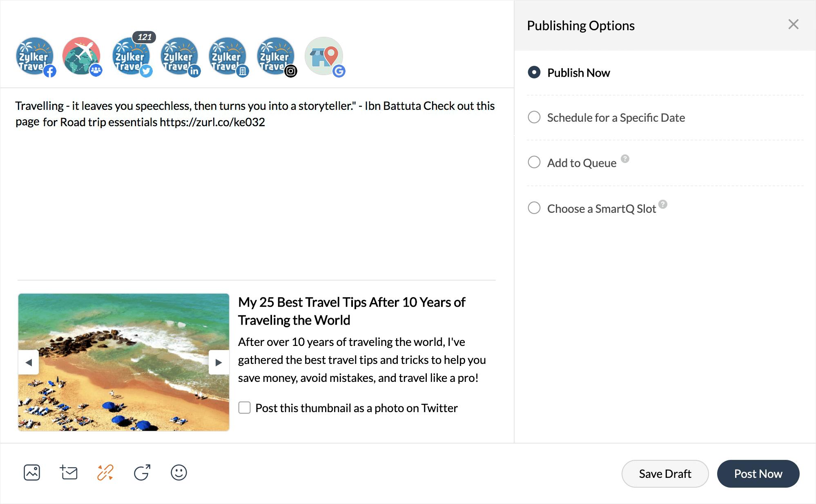Select the Google My Business profile
This screenshot has height=504, width=816.
[324, 56]
